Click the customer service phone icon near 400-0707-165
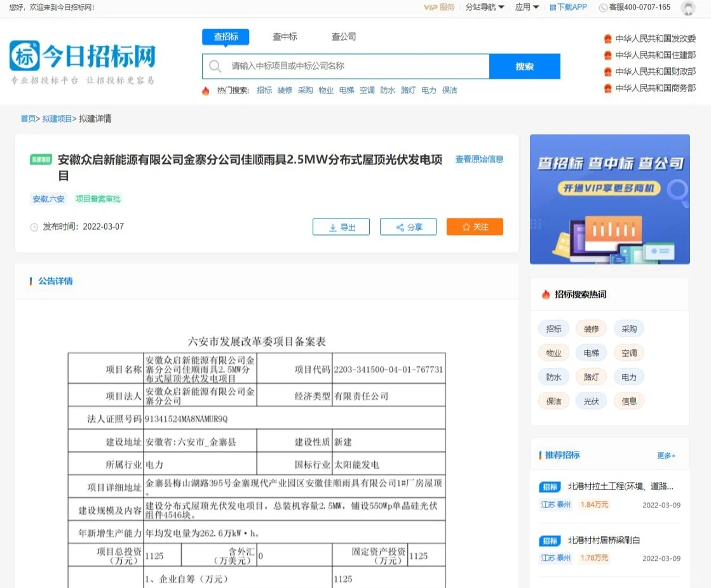The width and height of the screenshot is (711, 588). [x=602, y=8]
